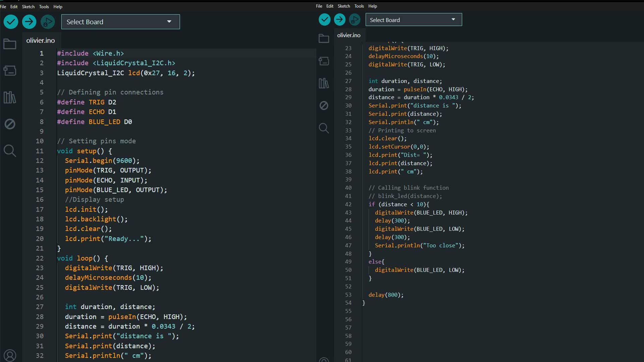Click 'else{' in the right editor
644x362 pixels.
376,262
